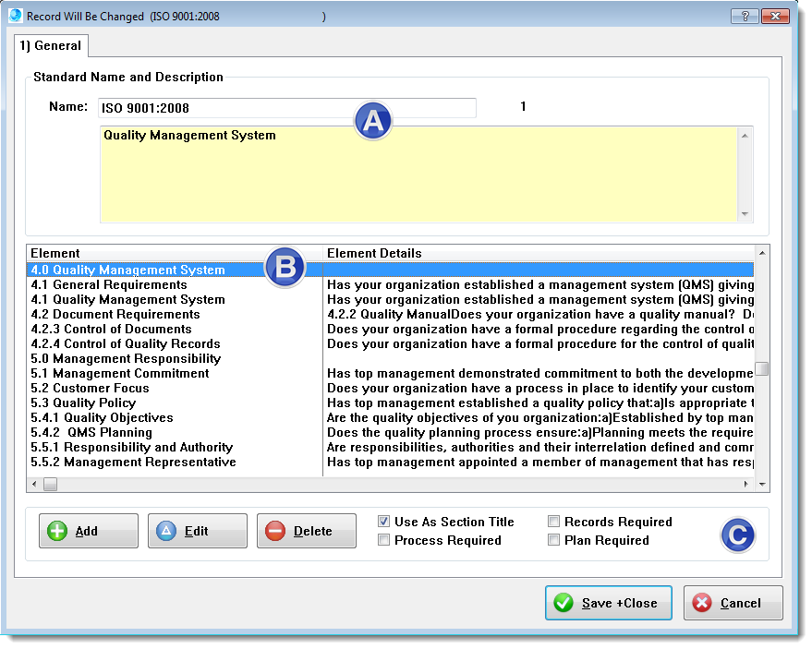Click the blue Edit triangle icon
Image resolution: width=812 pixels, height=649 pixels.
[x=167, y=530]
